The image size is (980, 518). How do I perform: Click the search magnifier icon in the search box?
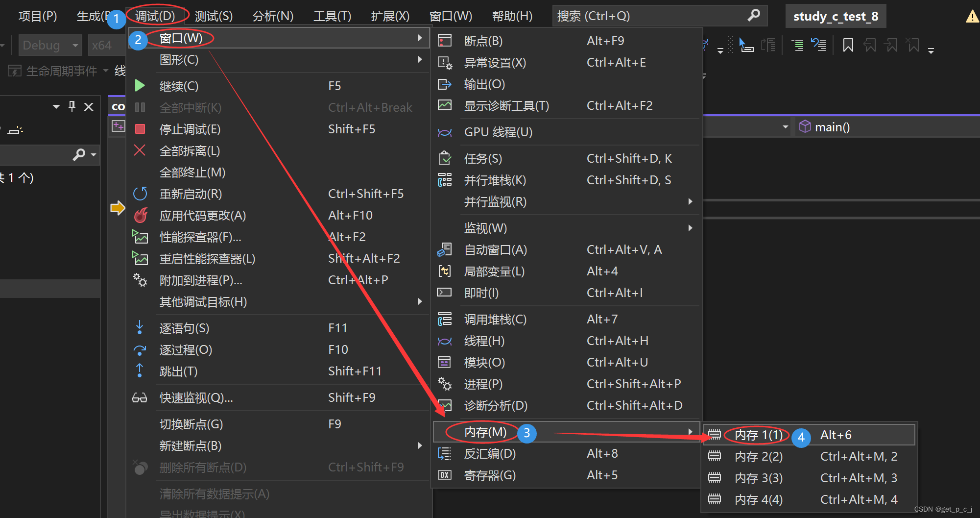(754, 15)
